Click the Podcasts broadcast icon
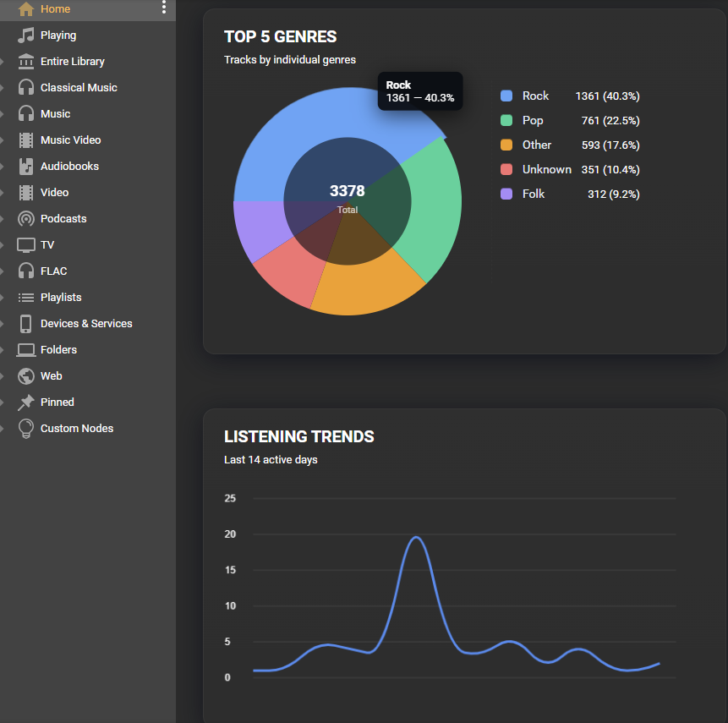The height and width of the screenshot is (723, 728). [26, 219]
